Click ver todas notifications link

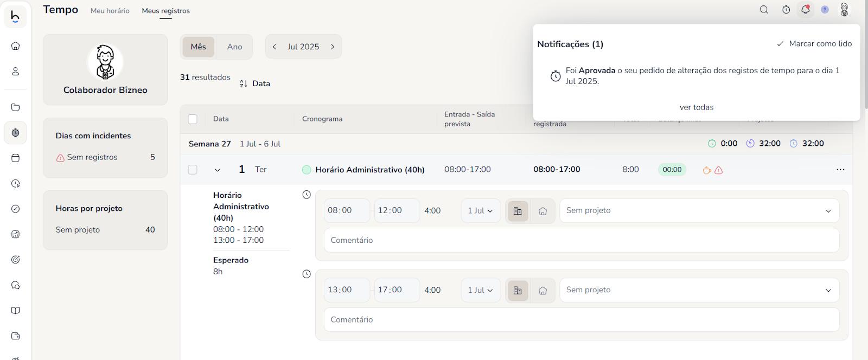tap(696, 107)
